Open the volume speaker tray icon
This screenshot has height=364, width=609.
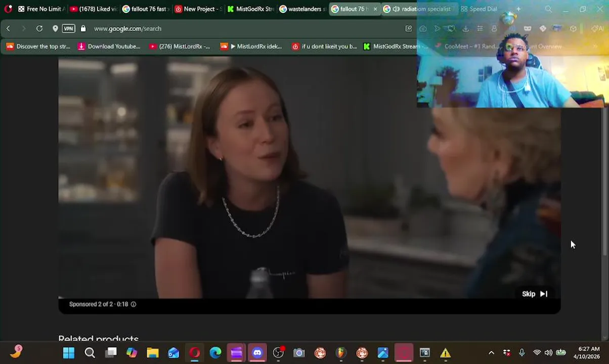pos(548,353)
